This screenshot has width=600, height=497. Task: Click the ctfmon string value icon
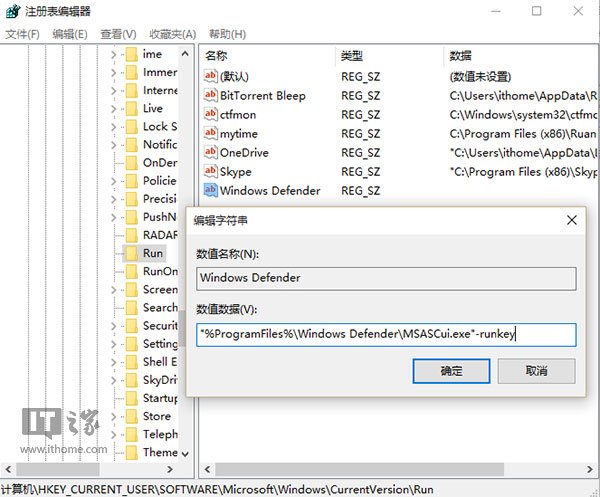[210, 114]
